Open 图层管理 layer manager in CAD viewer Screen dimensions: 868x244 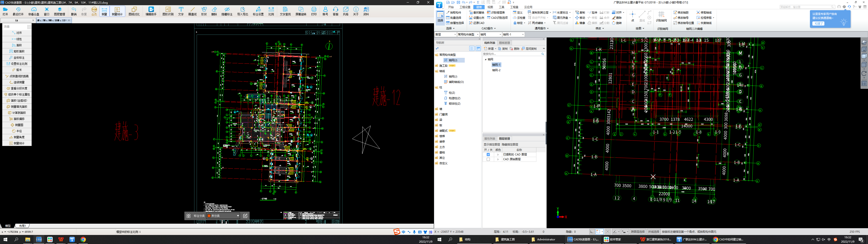[x=60, y=11]
